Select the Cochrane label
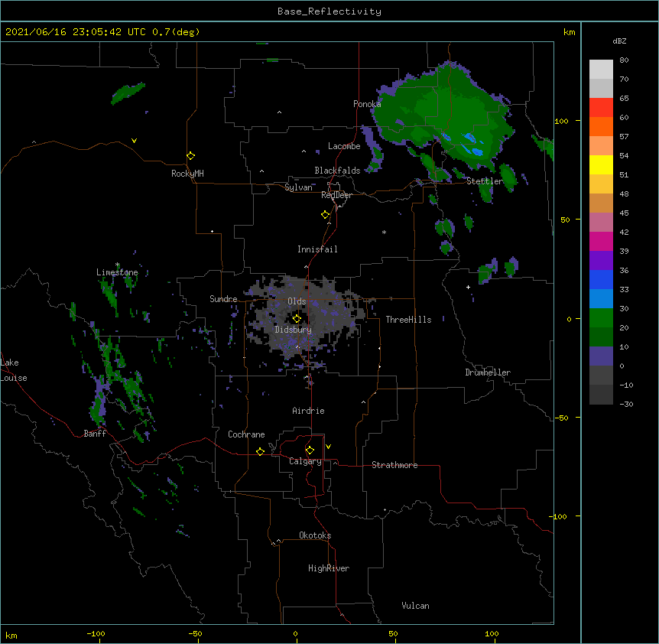659x644 pixels. point(246,434)
